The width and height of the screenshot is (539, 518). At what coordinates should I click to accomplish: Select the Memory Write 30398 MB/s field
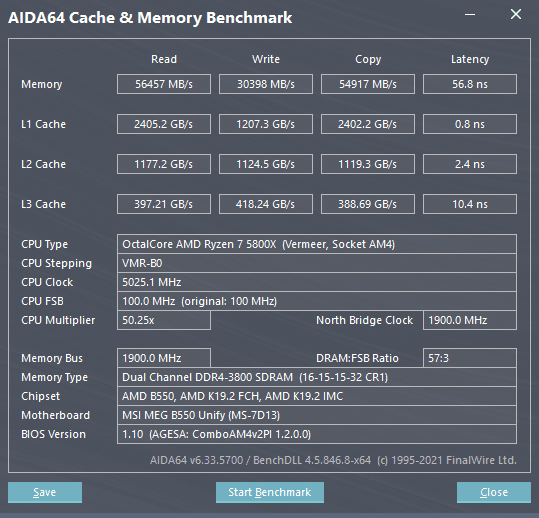266,84
